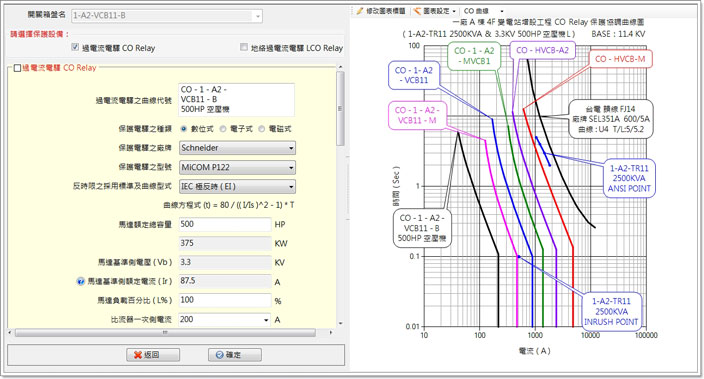Click the horizontal scrollbar thumb under the form
704x379 pixels.
165,333
